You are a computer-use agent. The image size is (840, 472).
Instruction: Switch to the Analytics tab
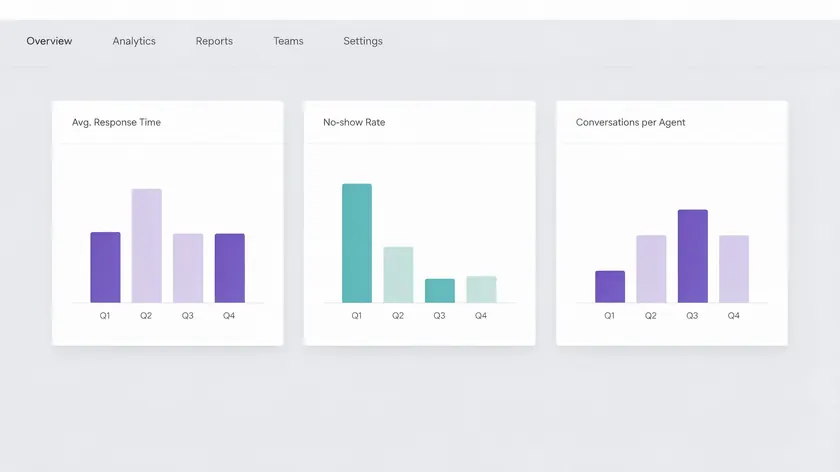(x=134, y=41)
